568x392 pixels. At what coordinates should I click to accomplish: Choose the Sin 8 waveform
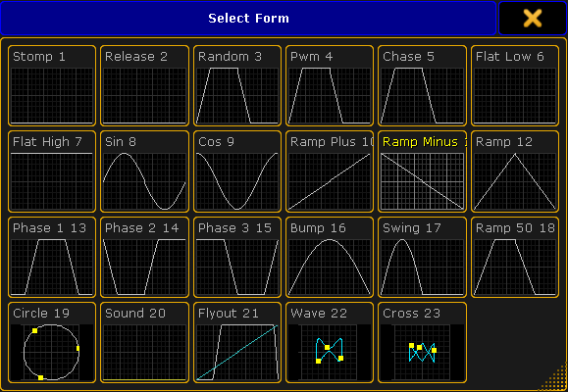[144, 171]
